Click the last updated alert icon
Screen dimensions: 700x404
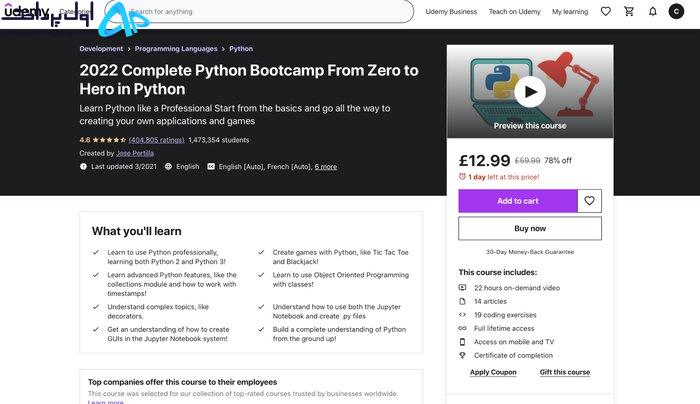pos(83,167)
